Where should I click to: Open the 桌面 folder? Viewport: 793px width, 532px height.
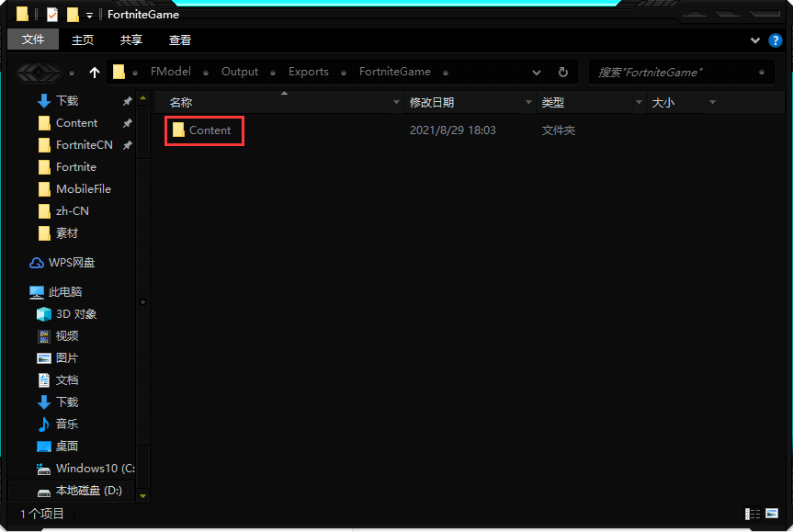[67, 446]
